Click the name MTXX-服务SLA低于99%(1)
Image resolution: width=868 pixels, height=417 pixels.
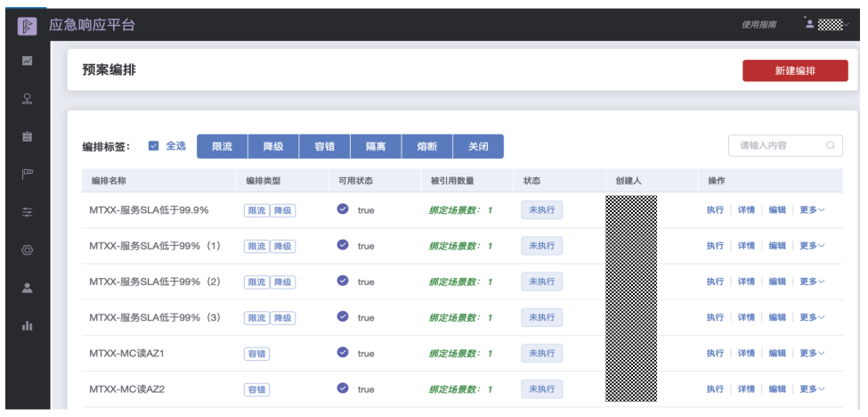[155, 245]
